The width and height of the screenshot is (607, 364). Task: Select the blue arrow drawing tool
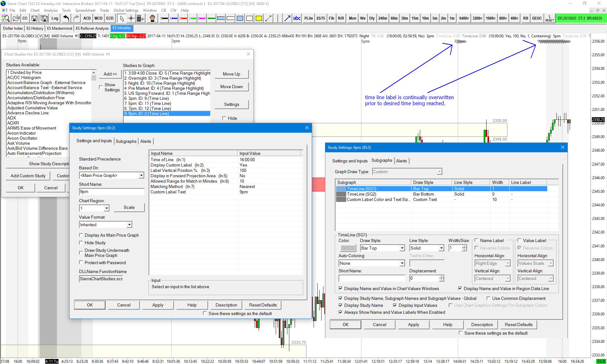(287, 18)
